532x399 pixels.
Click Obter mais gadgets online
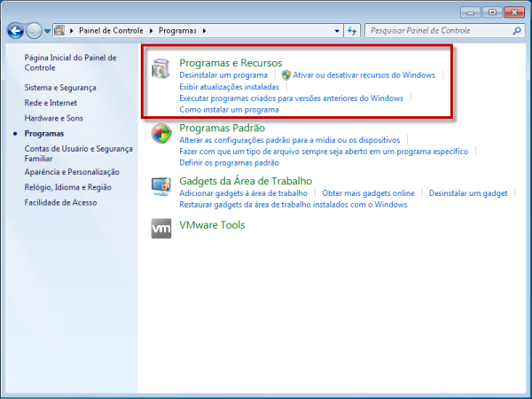pos(368,192)
